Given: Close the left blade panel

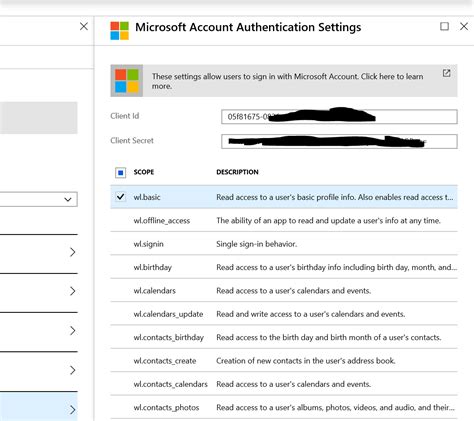Looking at the screenshot, I should point(84,26).
